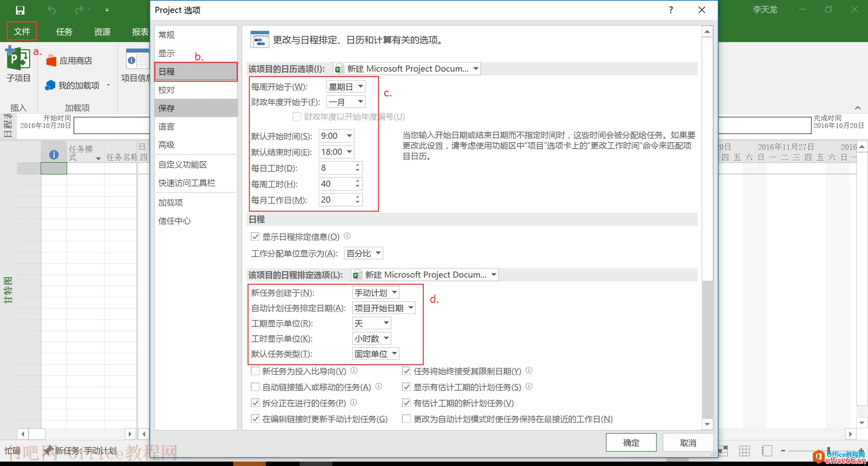Click info icon beside 显示日程排定信息
Screen dimensions: 868x466
tap(347, 236)
